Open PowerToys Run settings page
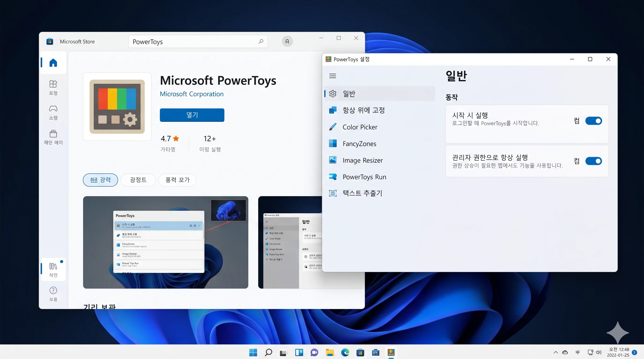644x359 pixels. (380, 177)
